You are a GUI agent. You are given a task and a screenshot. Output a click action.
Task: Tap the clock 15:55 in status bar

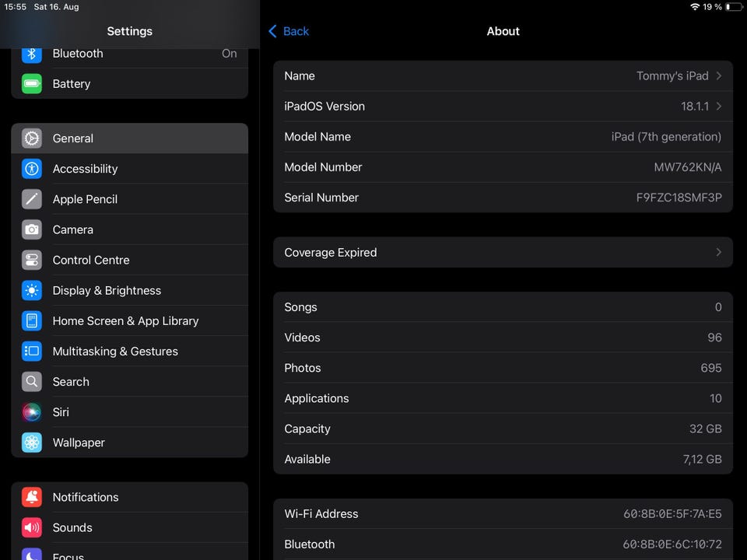(16, 7)
